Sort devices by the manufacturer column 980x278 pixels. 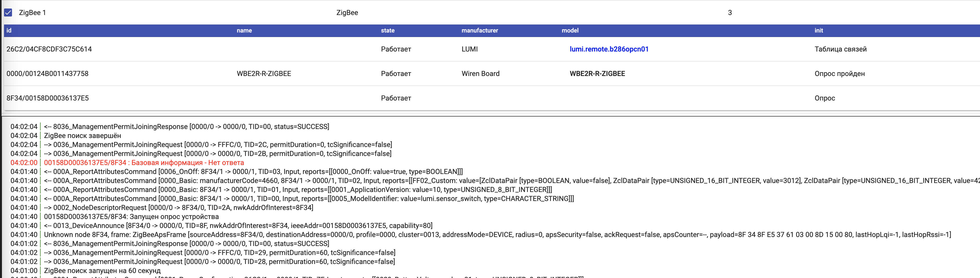pyautogui.click(x=480, y=30)
